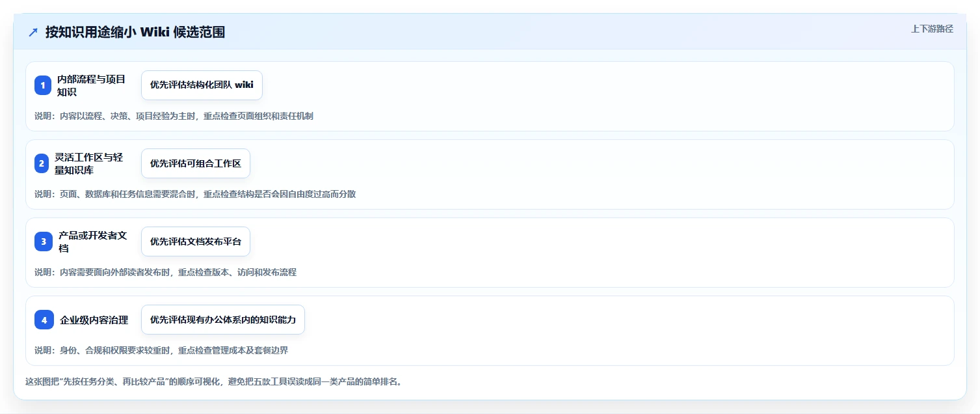The height and width of the screenshot is (414, 980).
Task: Click the 内部流程与项目知识 label
Action: [92, 85]
